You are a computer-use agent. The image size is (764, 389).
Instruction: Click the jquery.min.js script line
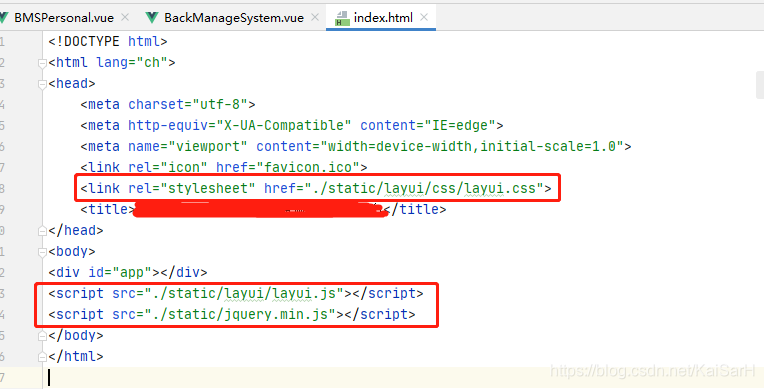click(232, 314)
